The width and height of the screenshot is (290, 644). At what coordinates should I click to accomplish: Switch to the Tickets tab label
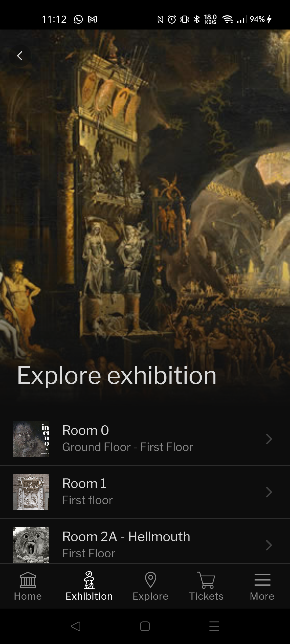pos(206,596)
